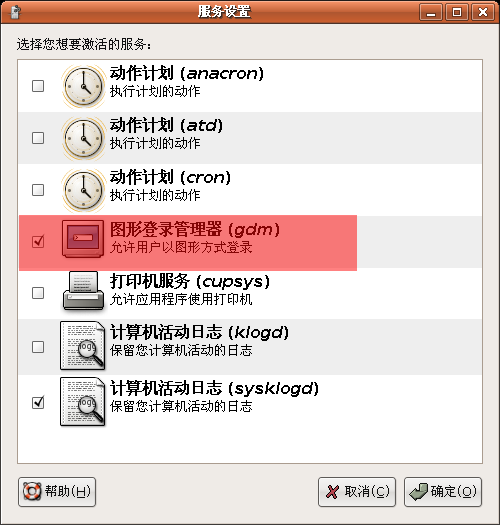Click the title bar application icon
Viewport: 500px width, 525px height.
[x=15, y=12]
